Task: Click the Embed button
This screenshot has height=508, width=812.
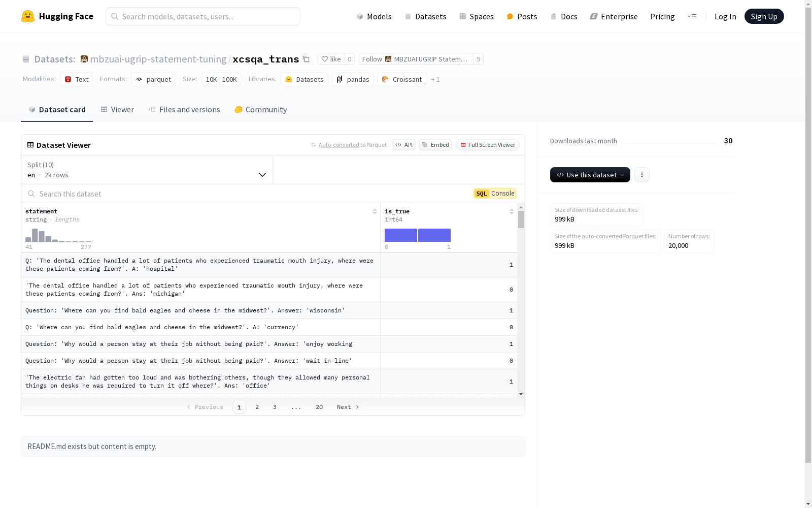Action: pyautogui.click(x=435, y=145)
